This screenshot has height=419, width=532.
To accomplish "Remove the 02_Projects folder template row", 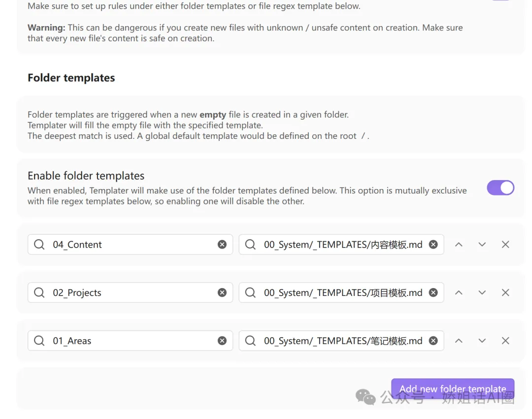I will tap(505, 292).
